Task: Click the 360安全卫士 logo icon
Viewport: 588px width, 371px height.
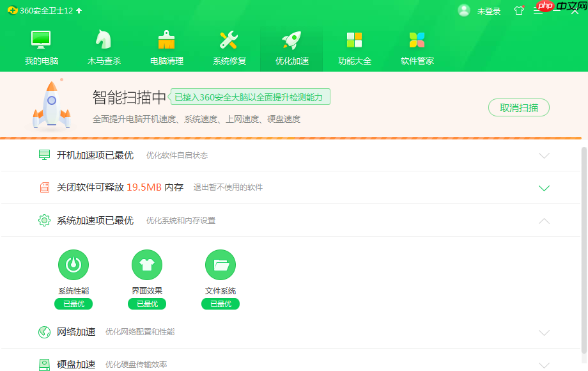Action: pyautogui.click(x=12, y=10)
